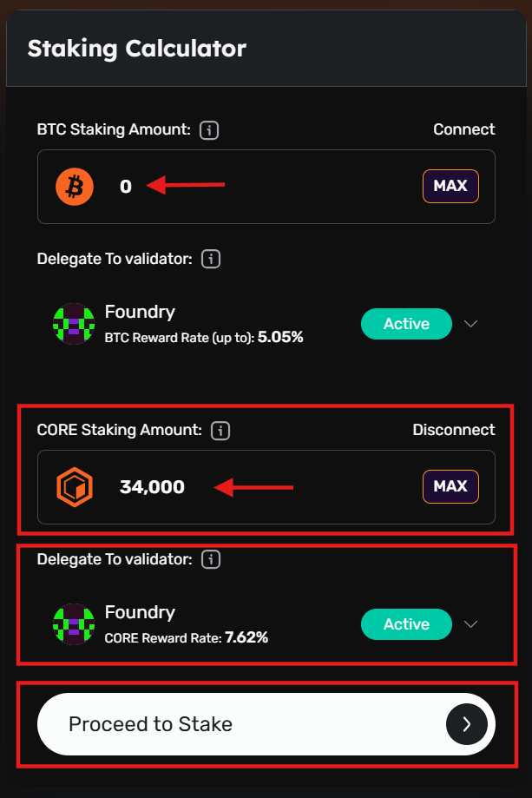Expand the BTC validator dropdown chevron

(x=471, y=324)
